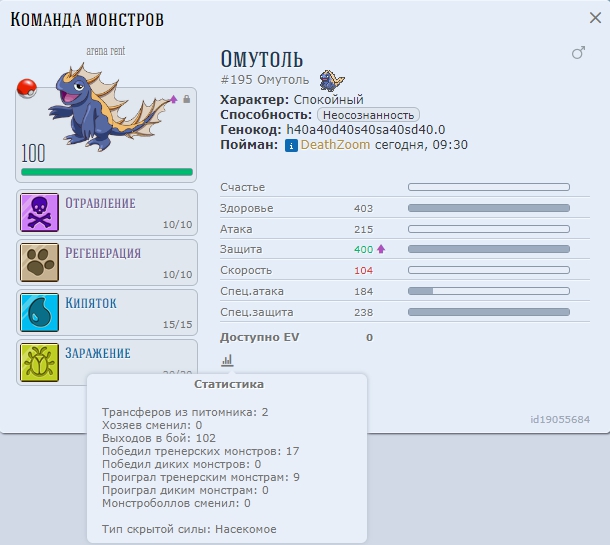Click Проиграл тренерским монстрам: 9 line
The height and width of the screenshot is (545, 610).
tap(201, 477)
